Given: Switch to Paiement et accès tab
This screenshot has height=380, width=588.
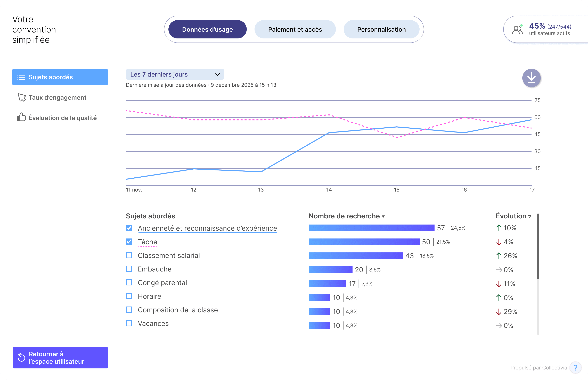Looking at the screenshot, I should pyautogui.click(x=295, y=29).
